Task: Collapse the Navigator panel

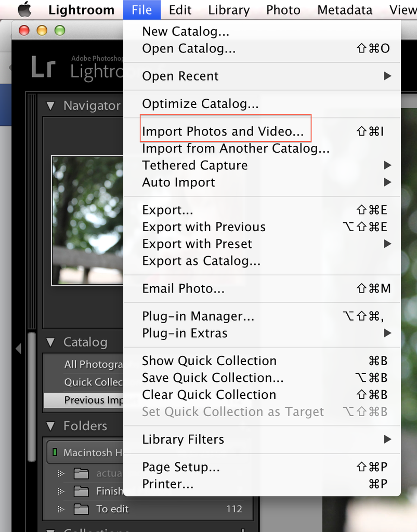Action: pyautogui.click(x=50, y=105)
